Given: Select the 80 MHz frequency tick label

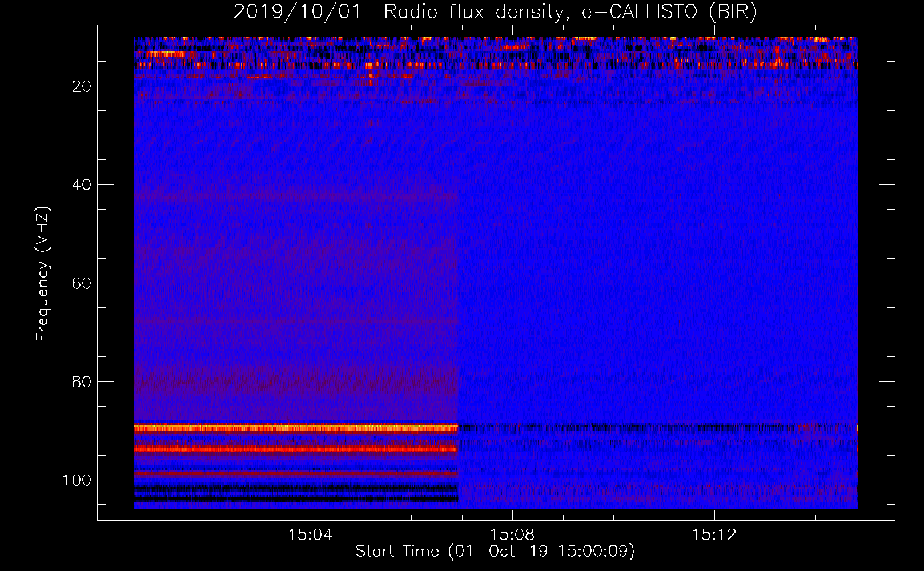Looking at the screenshot, I should tap(82, 381).
